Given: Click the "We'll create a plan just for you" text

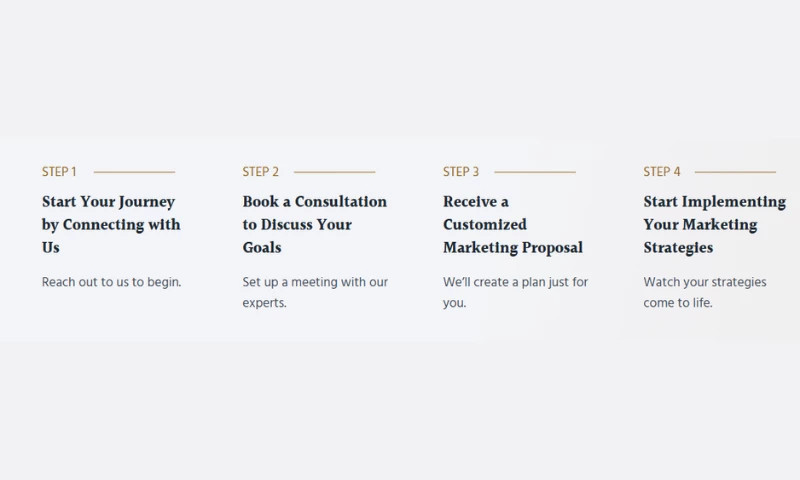Looking at the screenshot, I should coord(515,292).
